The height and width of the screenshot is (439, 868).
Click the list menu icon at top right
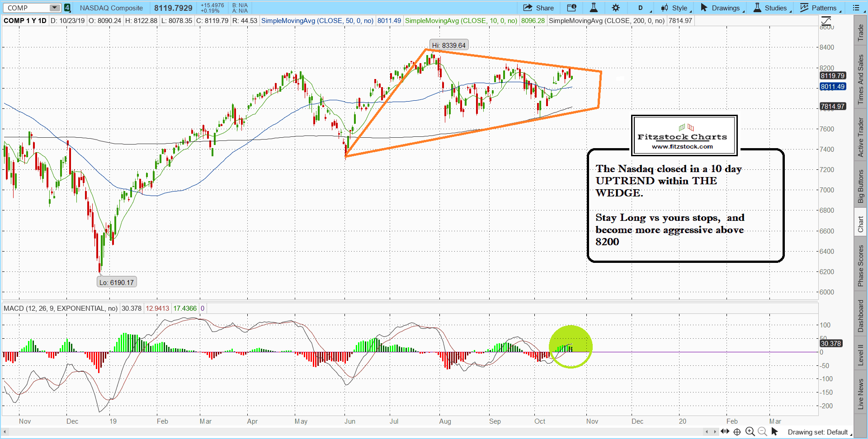pyautogui.click(x=856, y=8)
